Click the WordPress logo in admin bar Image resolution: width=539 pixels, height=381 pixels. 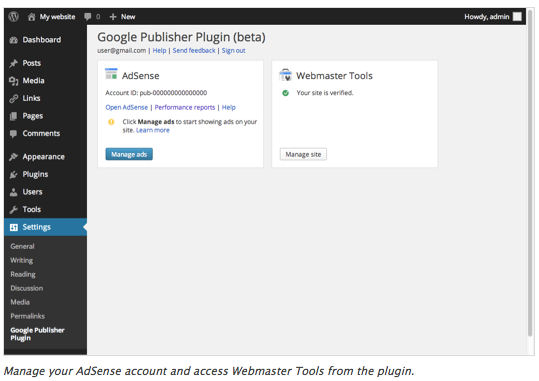pos(14,16)
